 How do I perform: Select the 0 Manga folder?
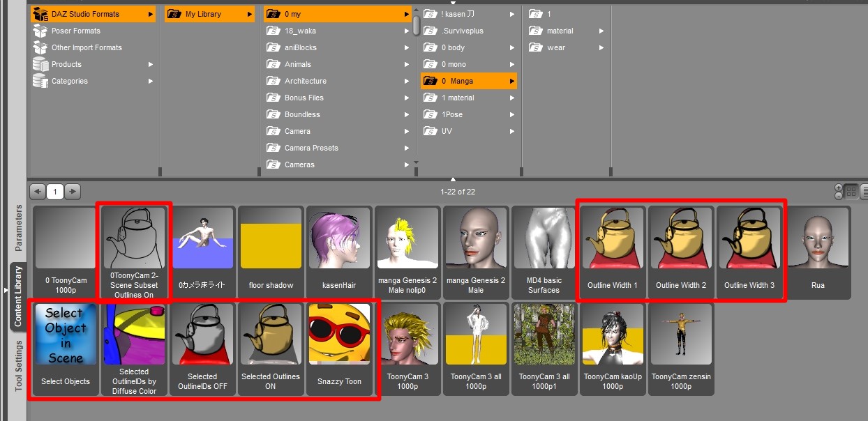(469, 81)
